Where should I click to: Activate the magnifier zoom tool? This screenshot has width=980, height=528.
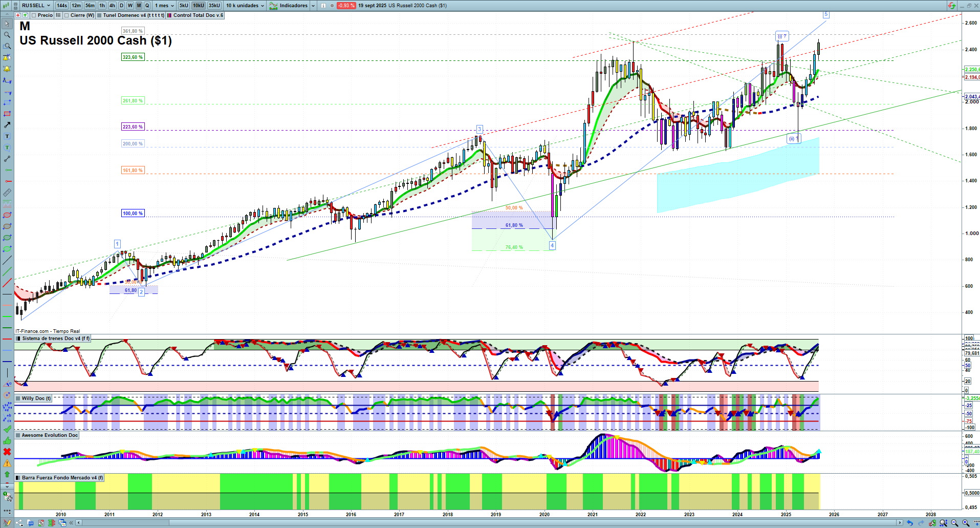(7, 35)
